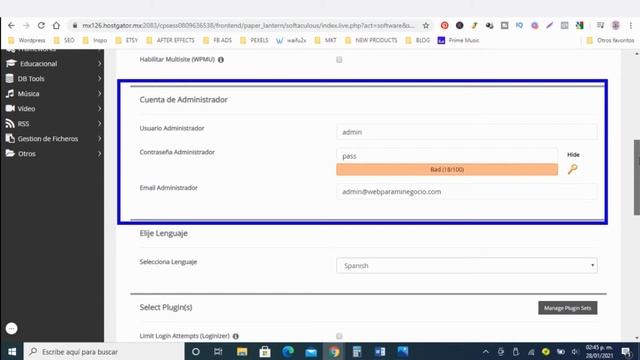Go back with the browser back arrow
The height and width of the screenshot is (360, 640).
(x=11, y=25)
